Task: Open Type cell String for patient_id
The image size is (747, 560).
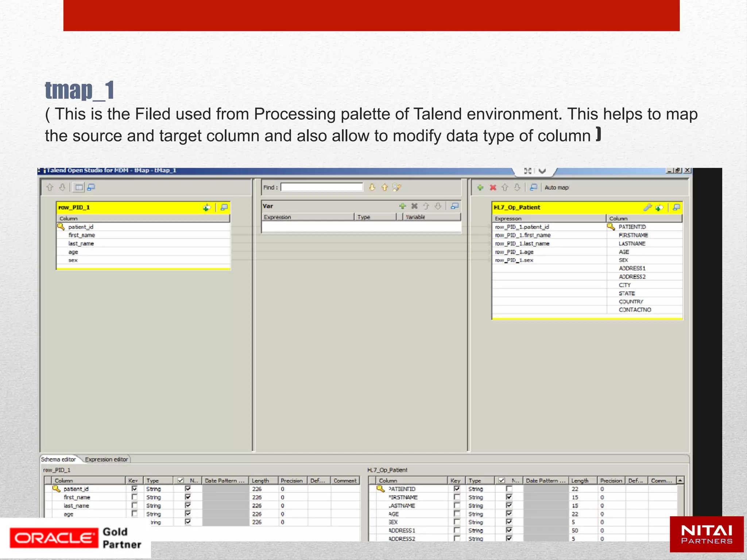Action: (x=158, y=489)
